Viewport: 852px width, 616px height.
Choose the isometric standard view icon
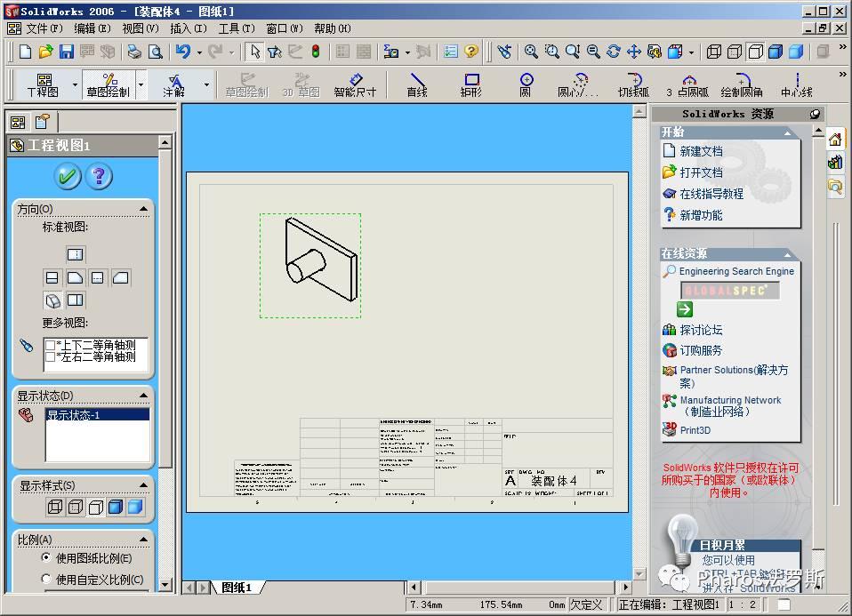[x=52, y=300]
